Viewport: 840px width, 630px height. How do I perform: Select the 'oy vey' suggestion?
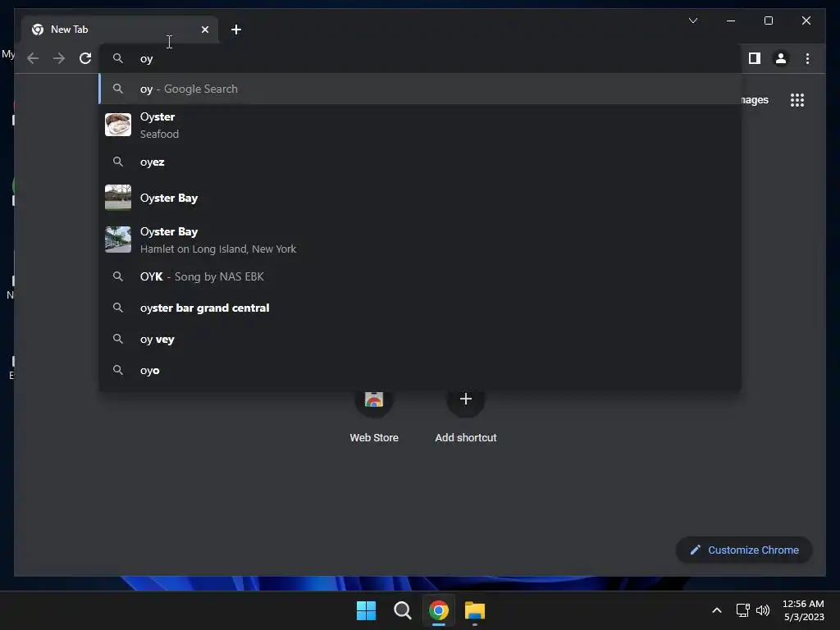[420, 339]
